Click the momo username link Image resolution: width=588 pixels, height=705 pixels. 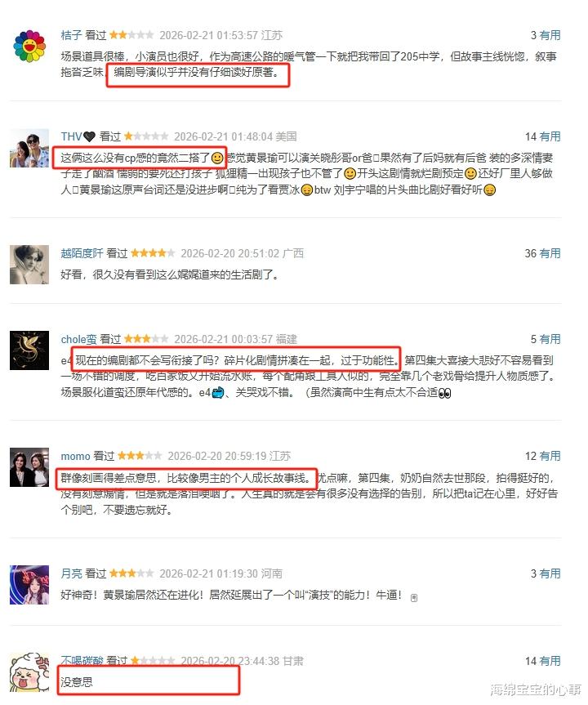[75, 456]
